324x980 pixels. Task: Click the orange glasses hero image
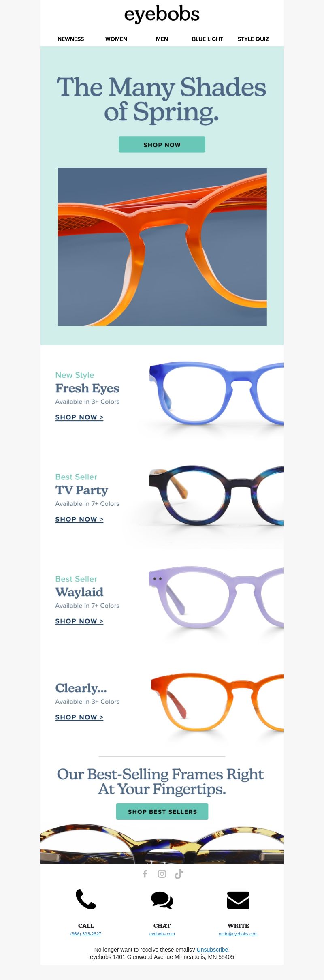point(162,247)
